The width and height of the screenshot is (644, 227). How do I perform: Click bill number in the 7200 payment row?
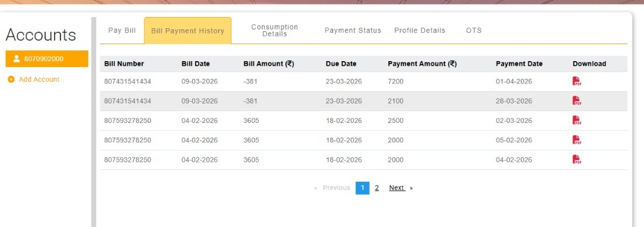128,81
